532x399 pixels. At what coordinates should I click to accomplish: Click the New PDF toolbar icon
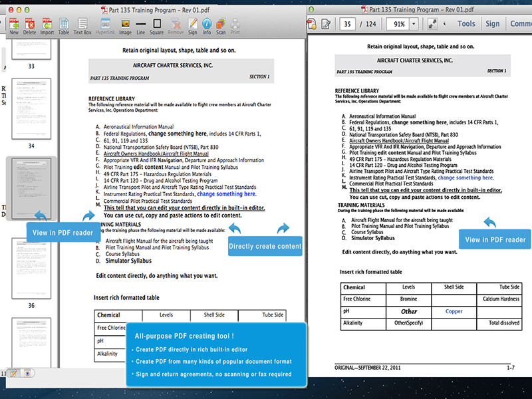14,26
